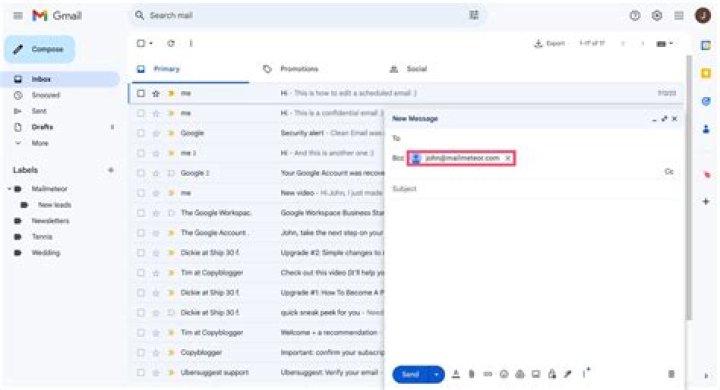Open more options in compose toolbar
Image resolution: width=720 pixels, height=390 pixels.
(586, 373)
